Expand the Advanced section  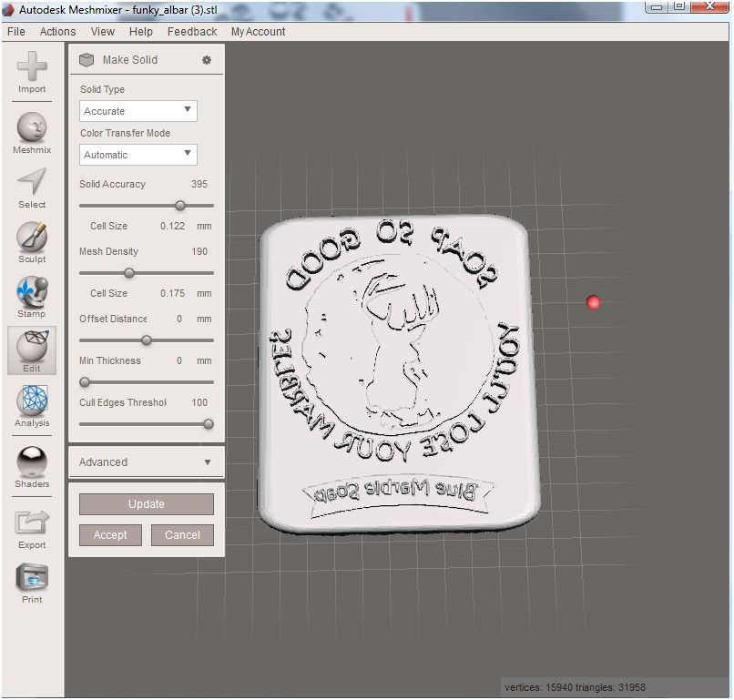(147, 462)
